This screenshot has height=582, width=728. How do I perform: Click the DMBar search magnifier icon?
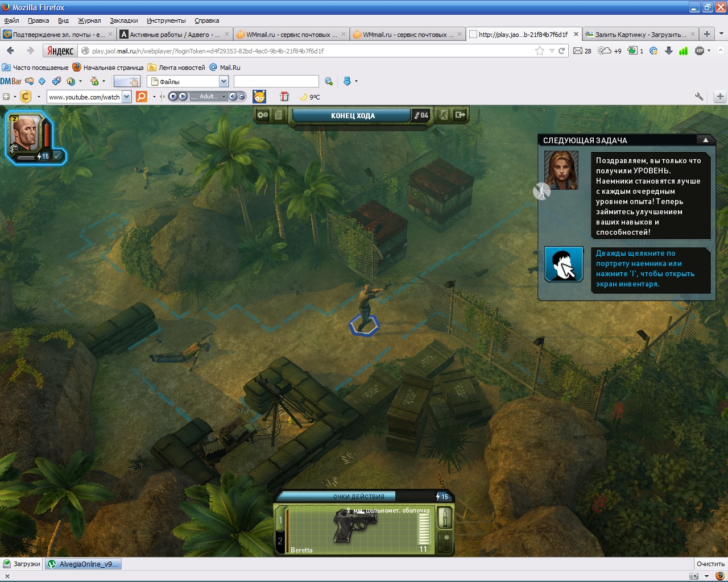click(329, 81)
